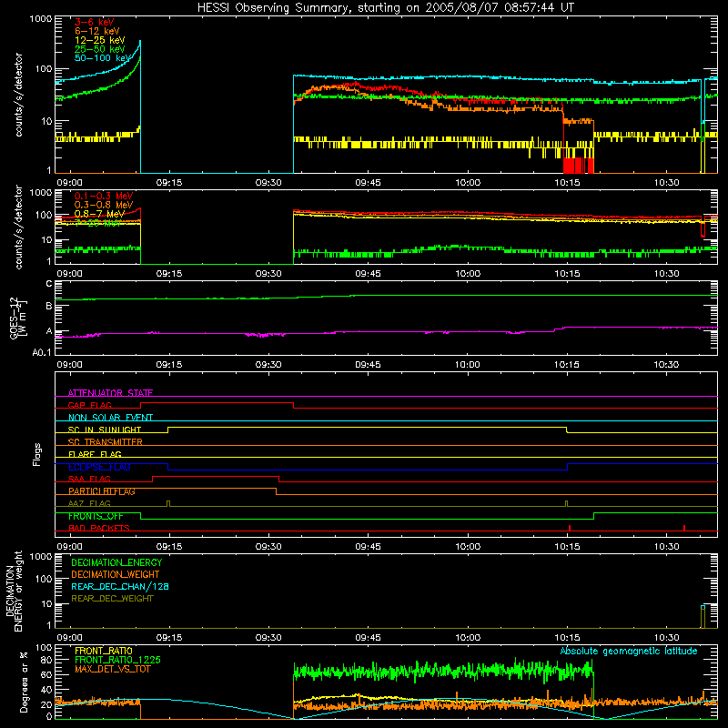Click the SC_TRANSMITTER flag label
728x728 pixels.
point(106,442)
